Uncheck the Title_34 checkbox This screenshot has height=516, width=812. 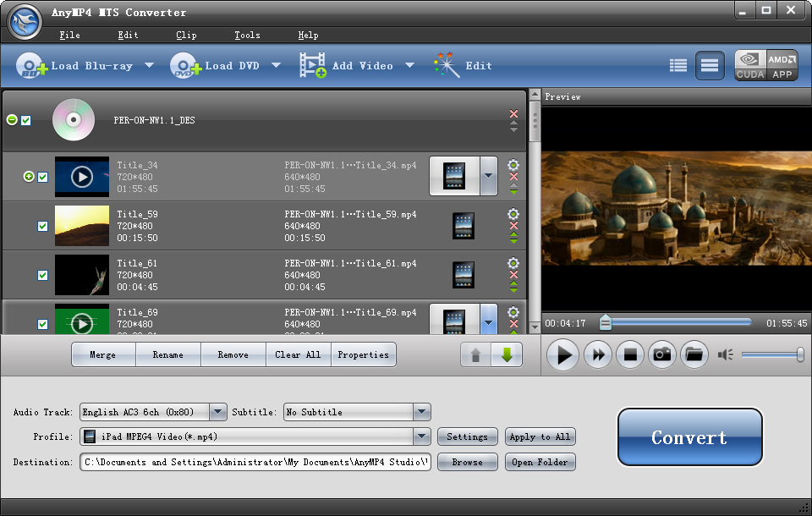pos(43,177)
